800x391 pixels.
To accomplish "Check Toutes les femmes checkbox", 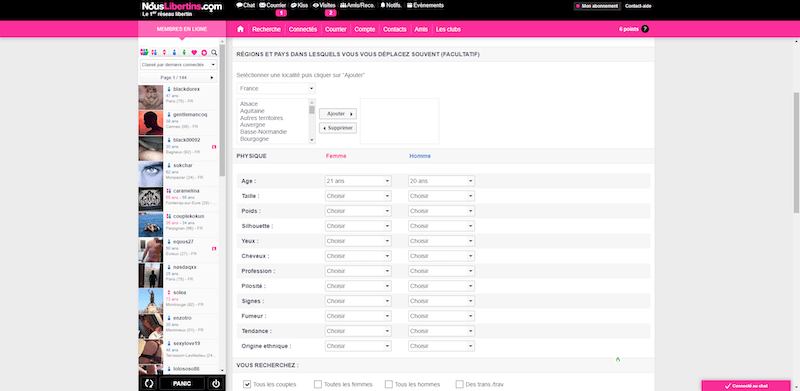I will pos(318,384).
